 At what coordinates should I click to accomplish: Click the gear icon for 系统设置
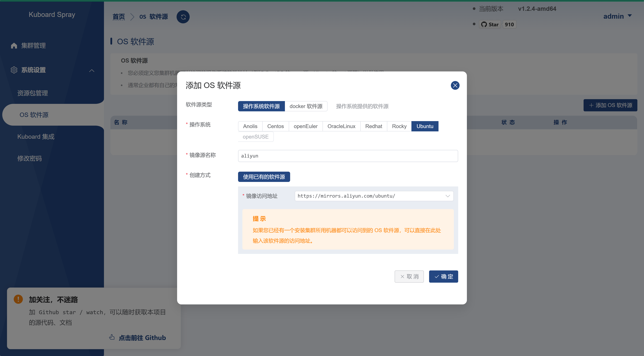click(14, 70)
